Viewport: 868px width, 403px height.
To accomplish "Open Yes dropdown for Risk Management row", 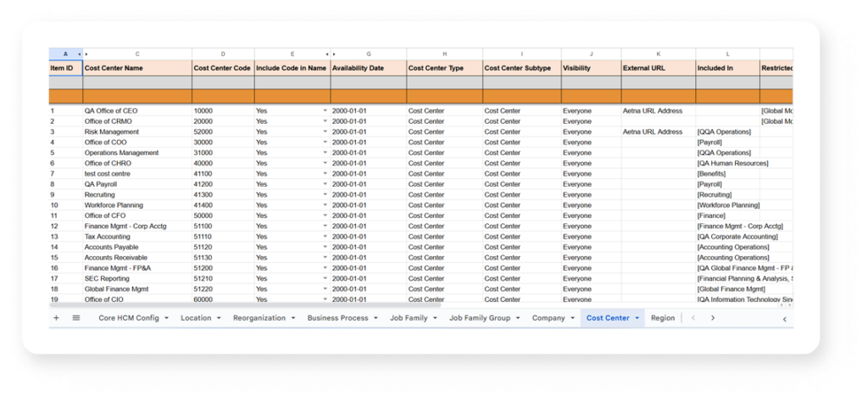I will (x=325, y=132).
